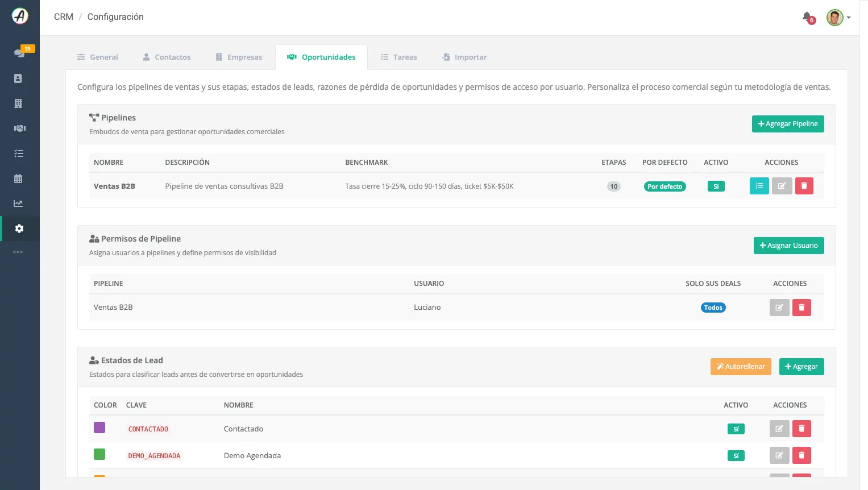Open the Importar tab
Viewport: 868px width, 490px height.
465,57
